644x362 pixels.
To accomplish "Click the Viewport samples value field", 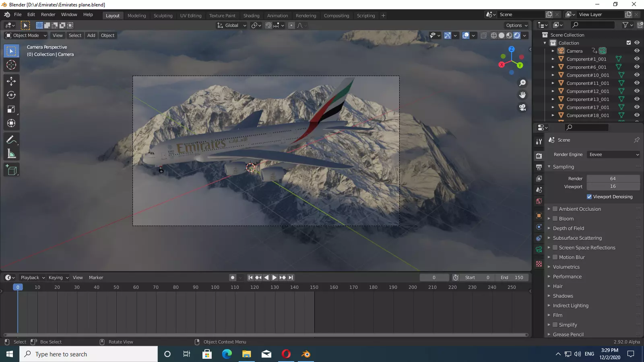I will coord(613,187).
